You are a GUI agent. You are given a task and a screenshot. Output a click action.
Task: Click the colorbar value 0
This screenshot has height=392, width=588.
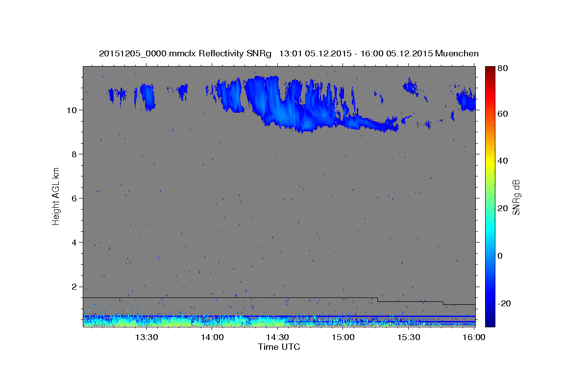click(x=500, y=256)
